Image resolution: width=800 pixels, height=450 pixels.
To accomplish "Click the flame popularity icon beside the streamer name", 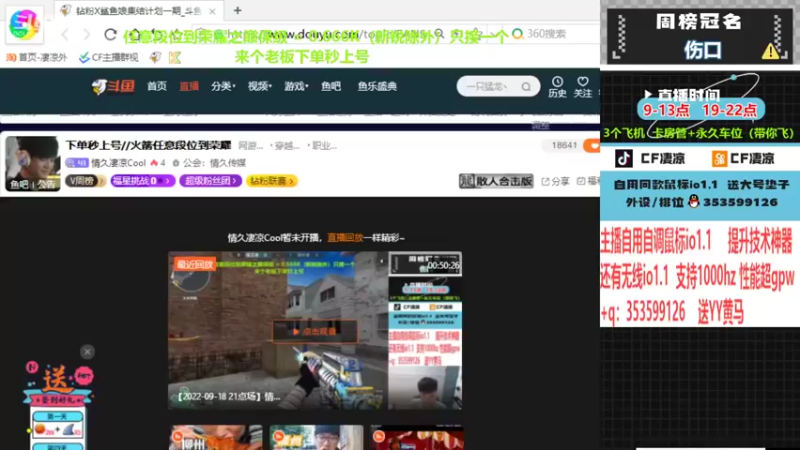I will (154, 163).
